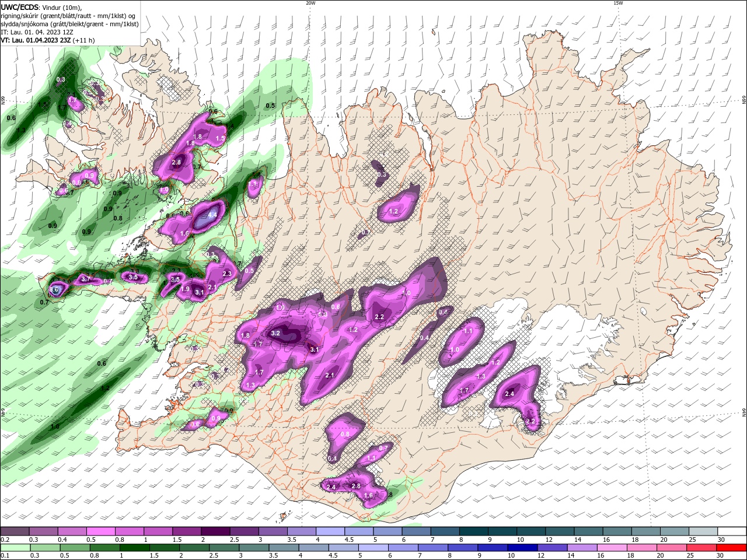The width and height of the screenshot is (747, 560).
Task: Click the white snow swatch labeled 30
Action: coord(732,531)
